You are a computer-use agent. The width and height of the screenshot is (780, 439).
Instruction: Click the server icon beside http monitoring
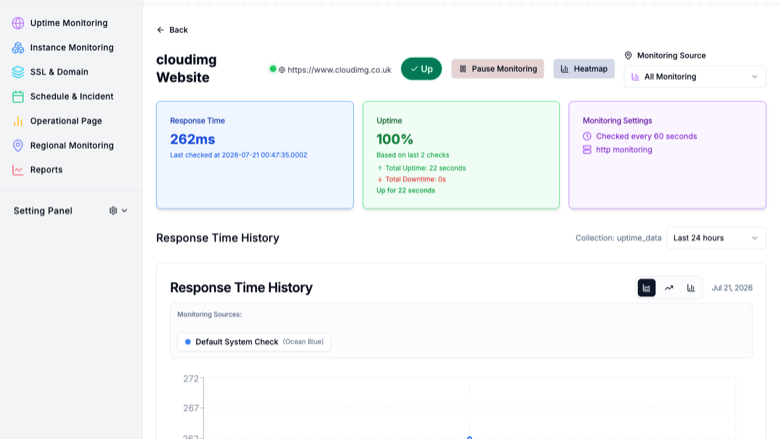(587, 150)
